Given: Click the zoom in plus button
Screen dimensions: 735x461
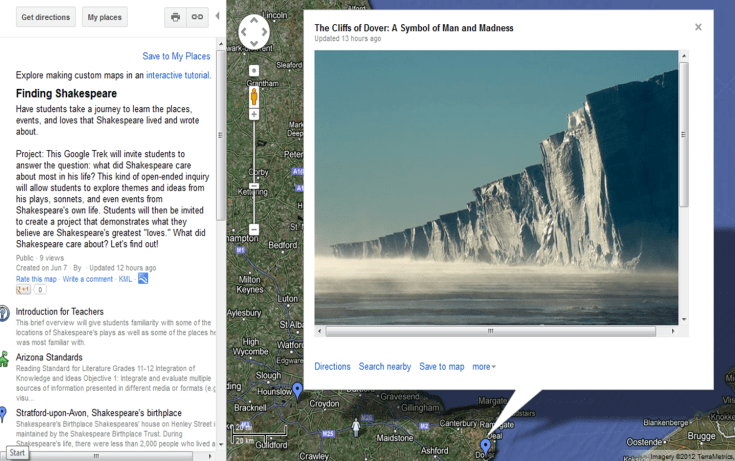Looking at the screenshot, I should 254,115.
